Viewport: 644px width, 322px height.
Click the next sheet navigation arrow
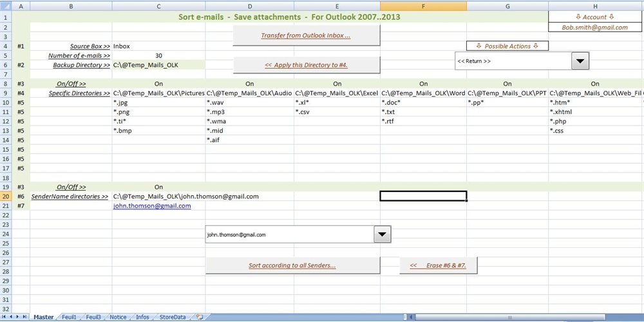point(19,317)
